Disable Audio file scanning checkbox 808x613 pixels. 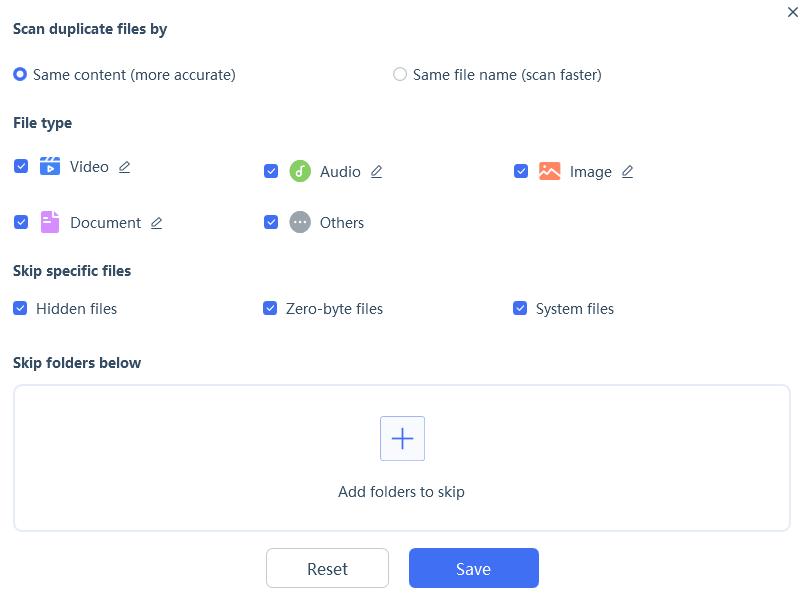(270, 171)
